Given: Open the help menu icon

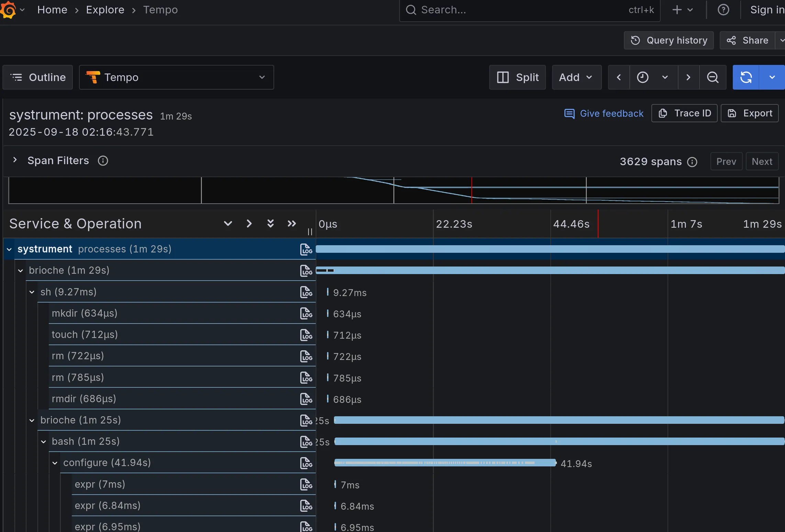Looking at the screenshot, I should click(x=723, y=10).
